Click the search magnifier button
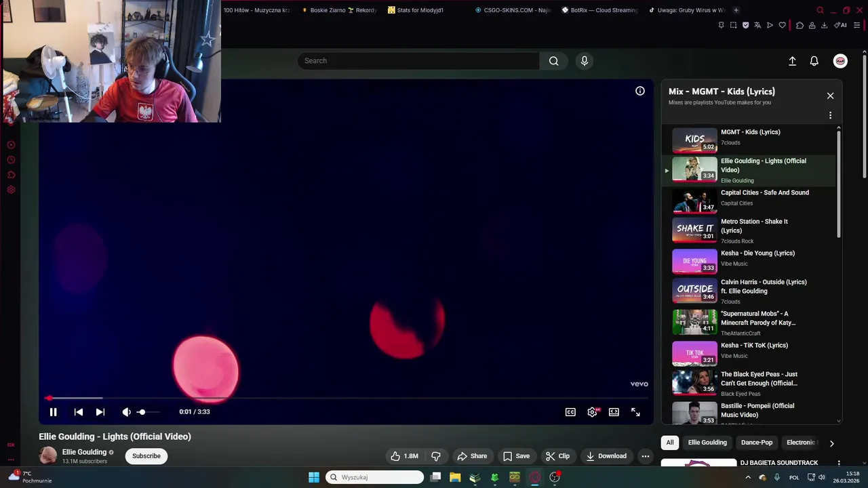This screenshot has width=868, height=488. [554, 61]
